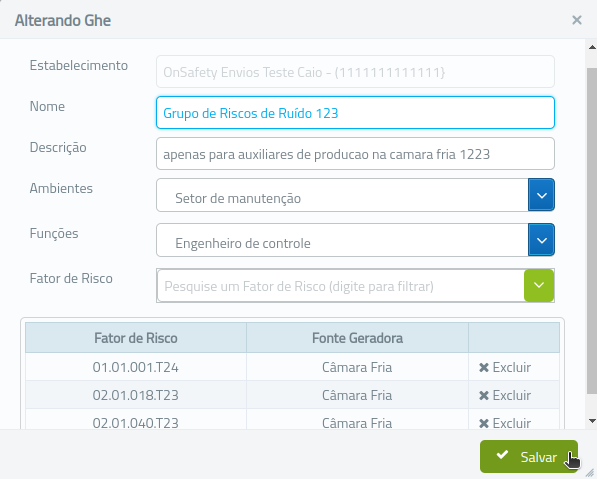Screen dimensions: 597x479
Task: Click into the Descrição field
Action: coord(355,154)
